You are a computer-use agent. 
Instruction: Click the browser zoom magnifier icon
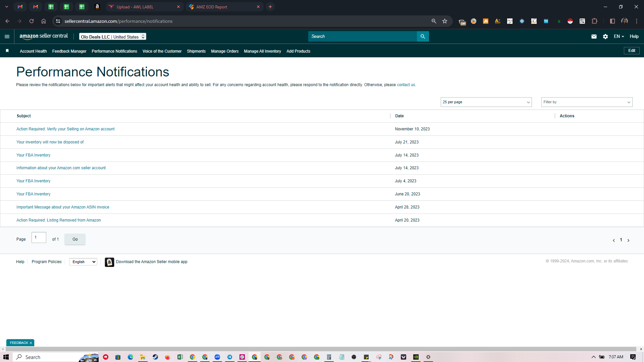(434, 21)
